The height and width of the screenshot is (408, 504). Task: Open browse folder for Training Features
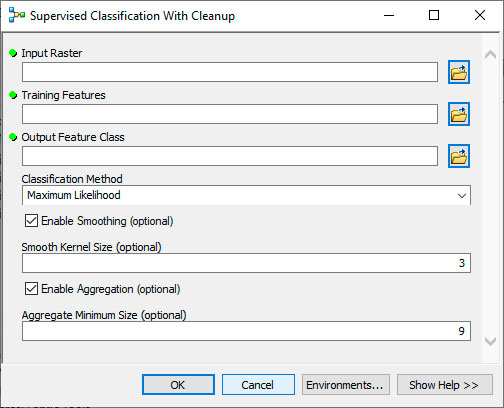pyautogui.click(x=459, y=114)
